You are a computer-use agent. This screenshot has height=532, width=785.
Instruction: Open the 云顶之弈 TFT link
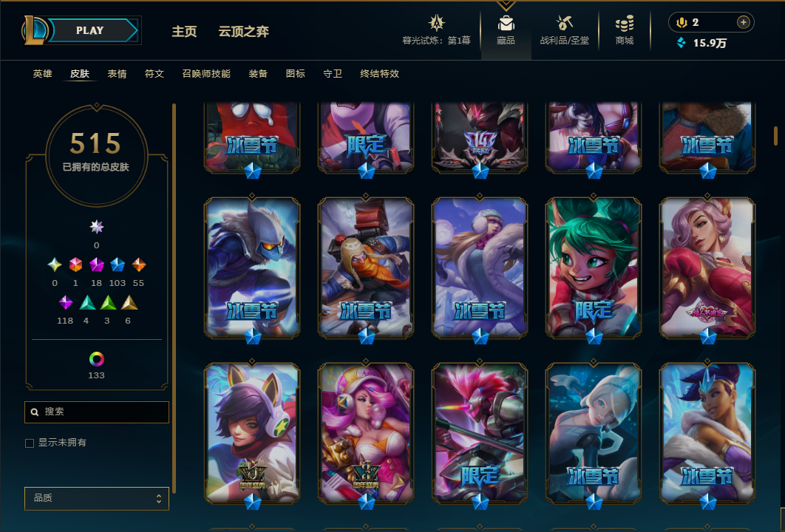click(244, 32)
